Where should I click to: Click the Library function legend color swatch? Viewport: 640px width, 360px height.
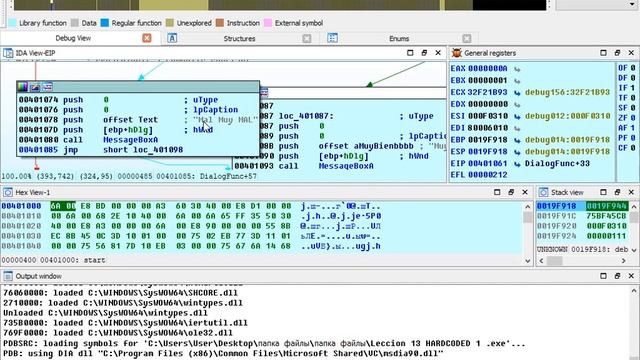12,23
